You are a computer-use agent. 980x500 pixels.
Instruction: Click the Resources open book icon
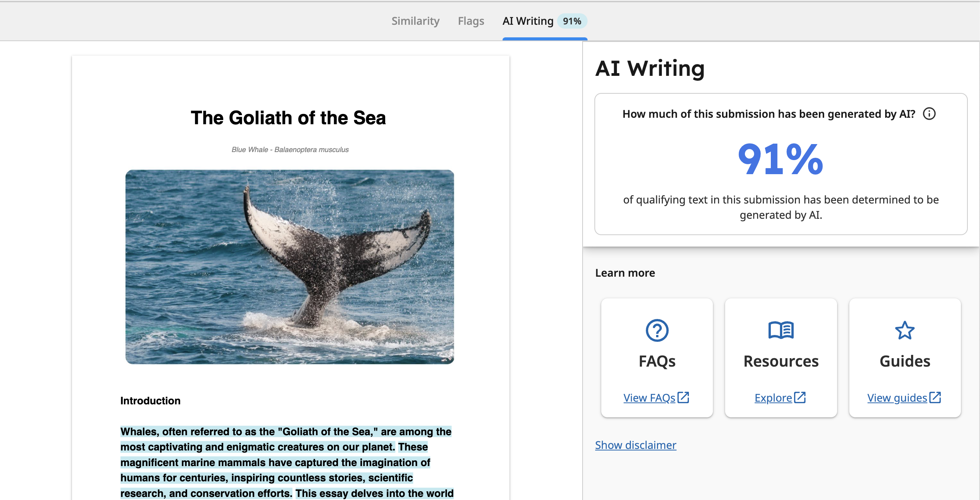781,330
